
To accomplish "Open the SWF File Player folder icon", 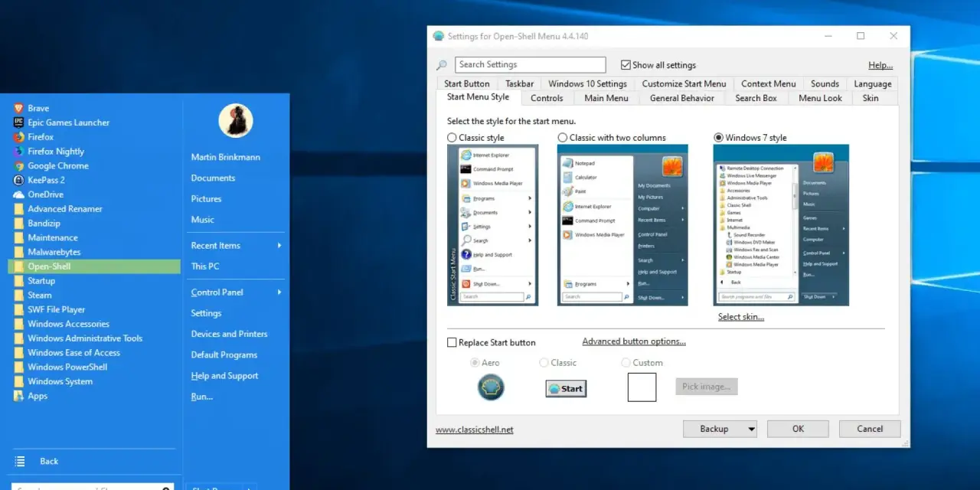I will 19,309.
